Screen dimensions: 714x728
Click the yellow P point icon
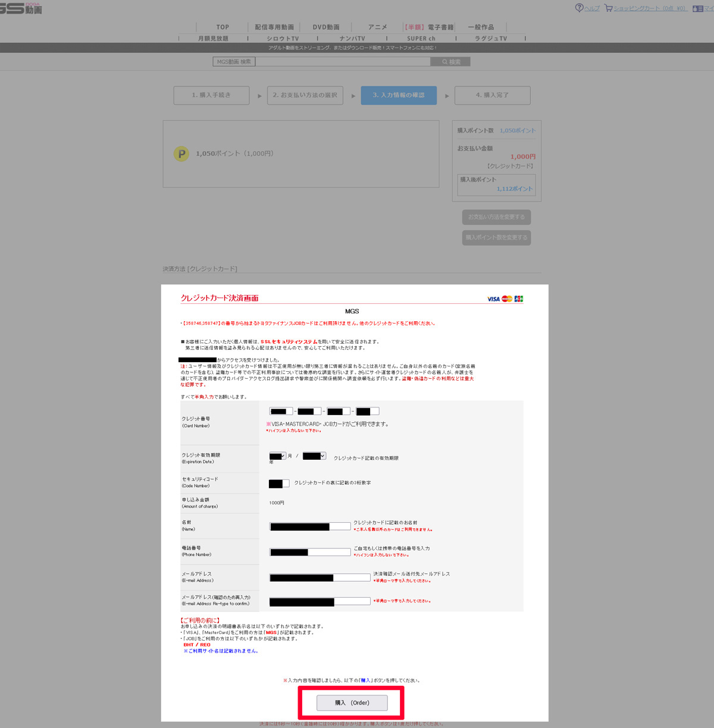click(x=181, y=153)
